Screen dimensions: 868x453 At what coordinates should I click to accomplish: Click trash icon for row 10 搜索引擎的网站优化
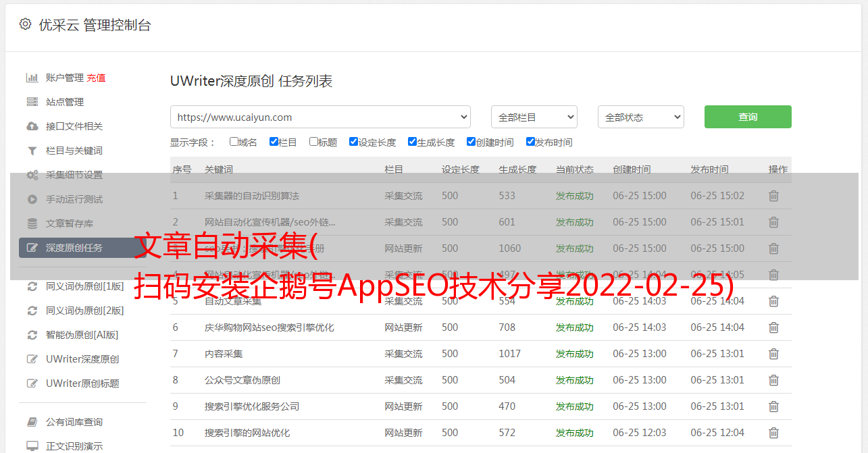773,433
